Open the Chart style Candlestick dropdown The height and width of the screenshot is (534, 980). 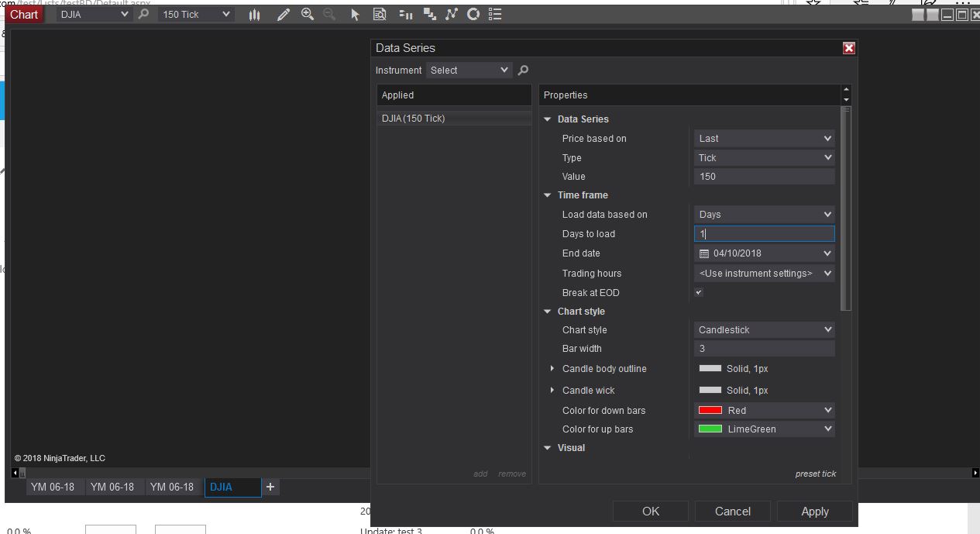[765, 329]
